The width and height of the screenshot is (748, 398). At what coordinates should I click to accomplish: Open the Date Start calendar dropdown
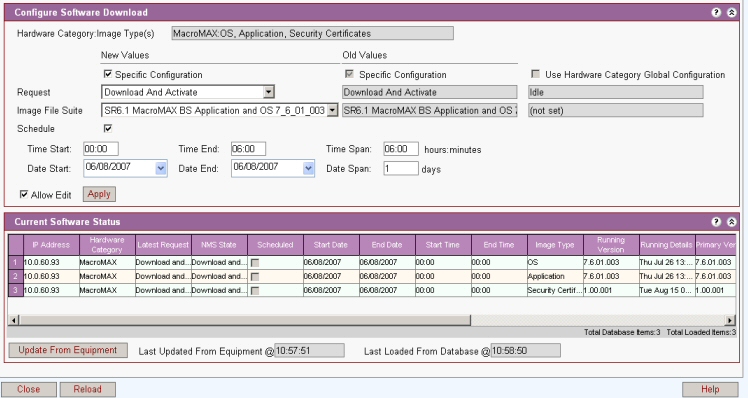click(161, 168)
